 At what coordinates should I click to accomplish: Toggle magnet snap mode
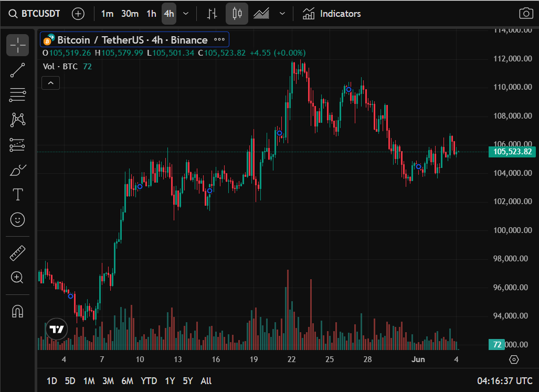point(17,311)
